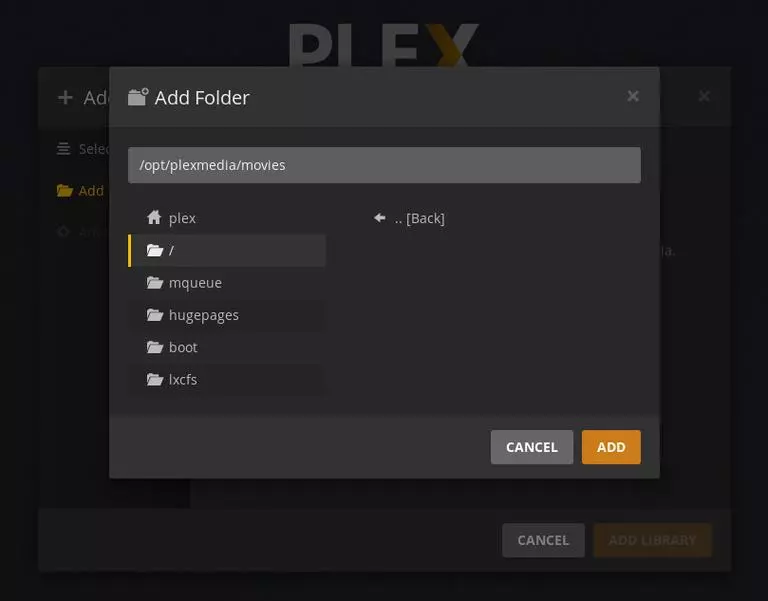Viewport: 768px width, 601px height.
Task: Close the background Add Library window
Action: [x=704, y=96]
